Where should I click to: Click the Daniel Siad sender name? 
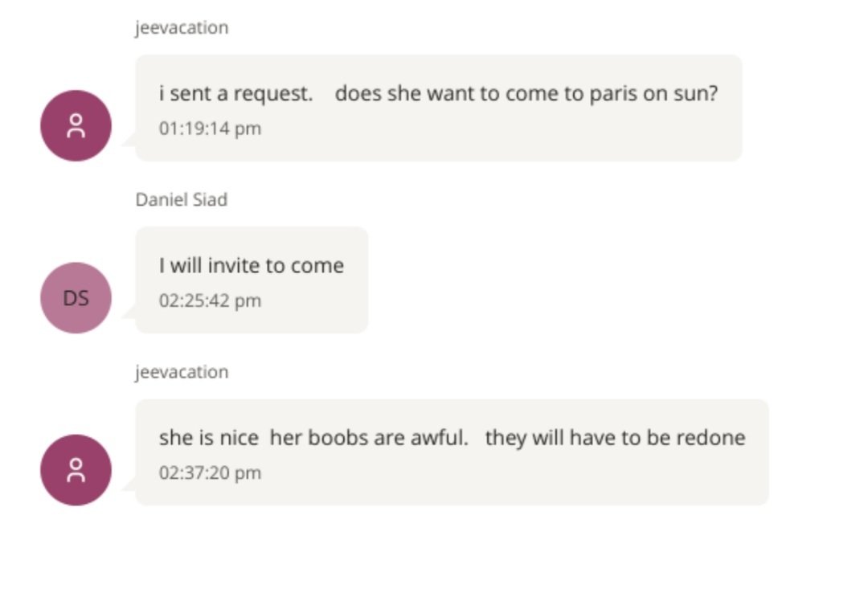point(181,199)
